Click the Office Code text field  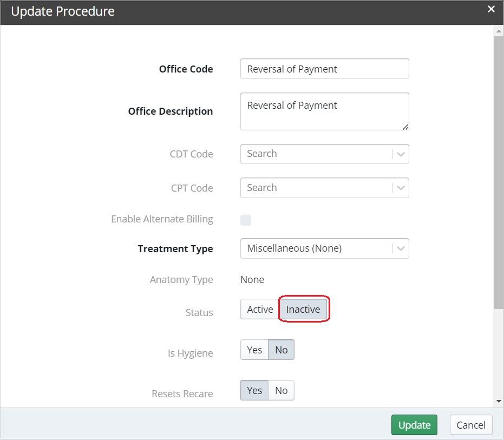[324, 69]
